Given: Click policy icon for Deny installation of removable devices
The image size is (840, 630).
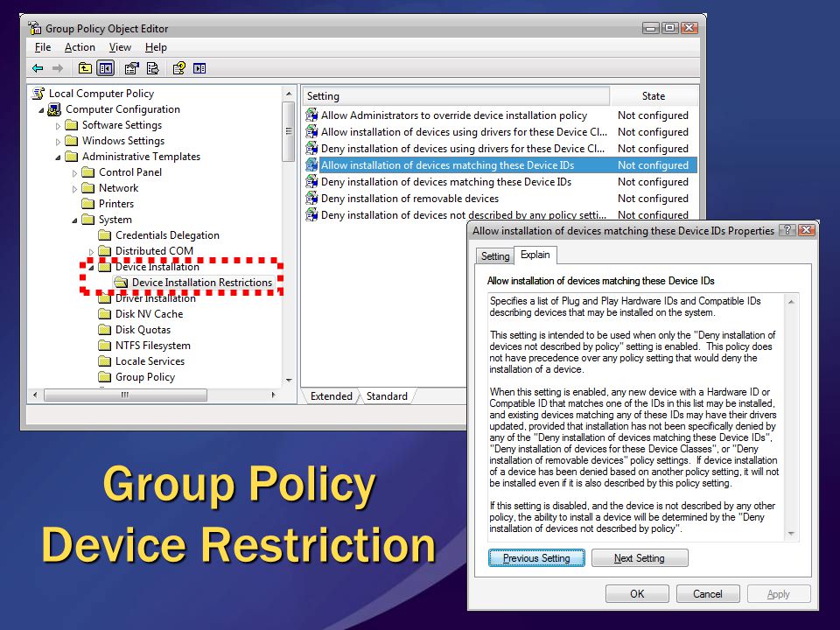Looking at the screenshot, I should pos(311,199).
